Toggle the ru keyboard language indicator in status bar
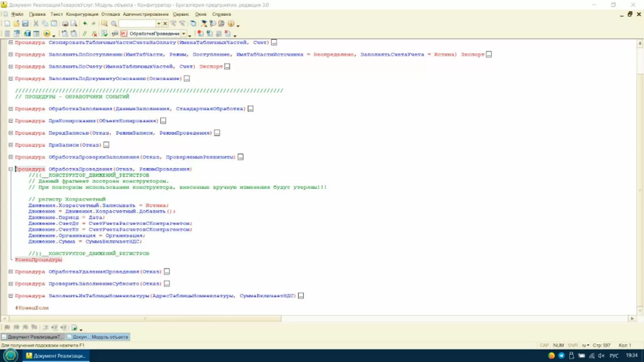 tap(585, 345)
